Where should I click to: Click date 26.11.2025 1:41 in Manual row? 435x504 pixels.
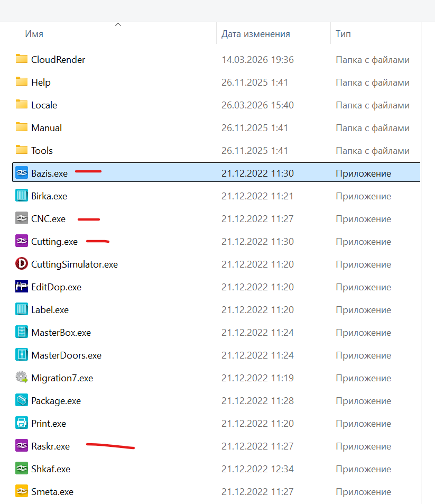point(255,128)
